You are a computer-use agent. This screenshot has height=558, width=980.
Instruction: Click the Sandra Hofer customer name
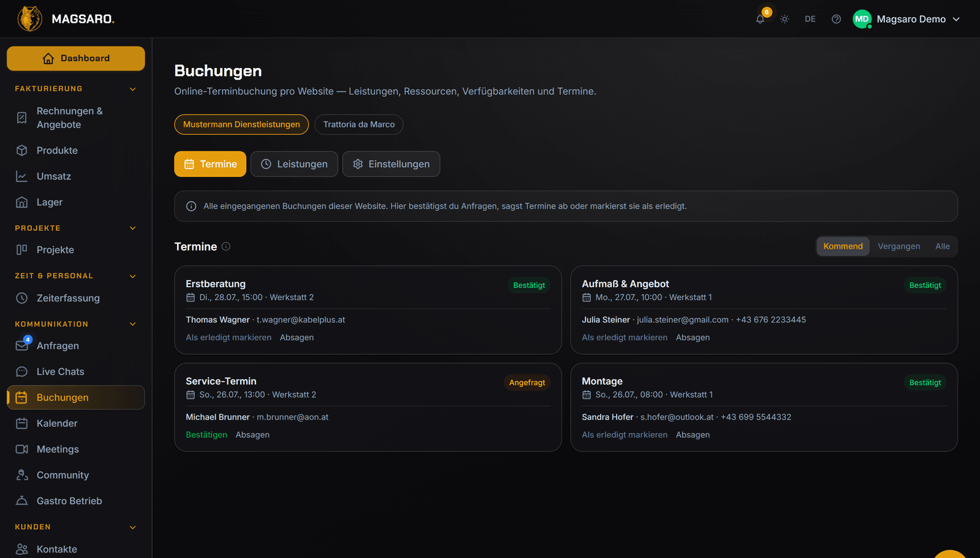pos(608,417)
